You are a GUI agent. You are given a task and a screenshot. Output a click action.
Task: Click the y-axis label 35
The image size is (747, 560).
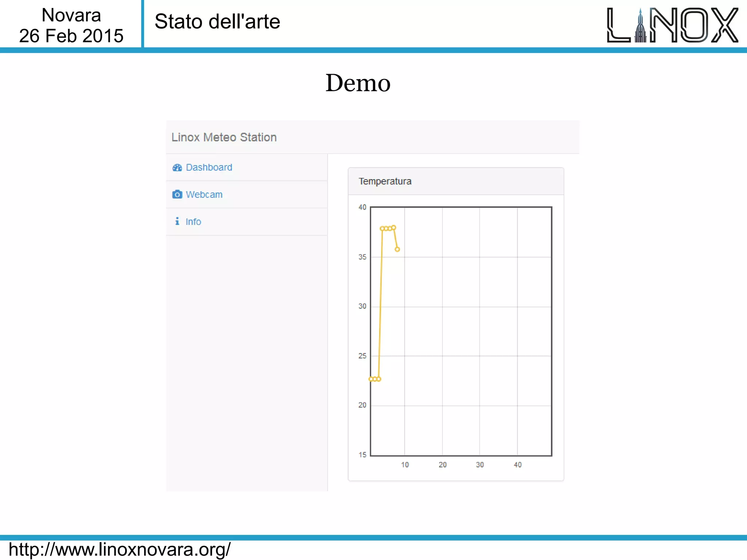[362, 257]
